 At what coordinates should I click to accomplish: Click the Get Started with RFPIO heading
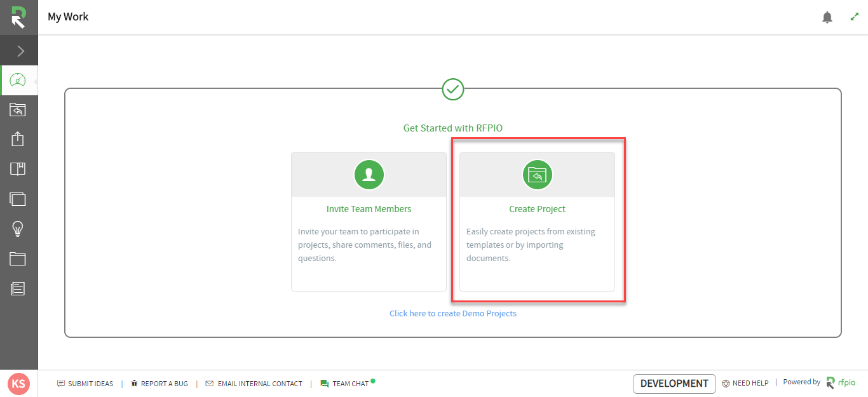(453, 128)
